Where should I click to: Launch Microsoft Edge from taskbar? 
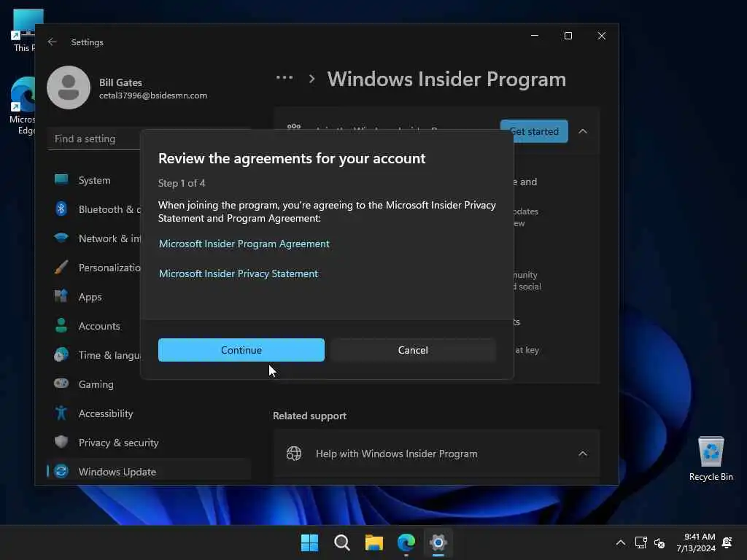(x=406, y=542)
